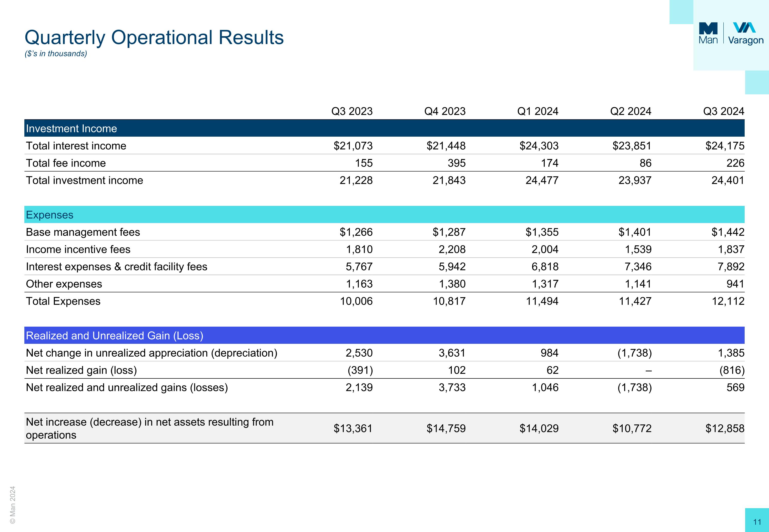
Task: Click 'Net realized and unrealized gains (losses)' label
Action: 127,388
